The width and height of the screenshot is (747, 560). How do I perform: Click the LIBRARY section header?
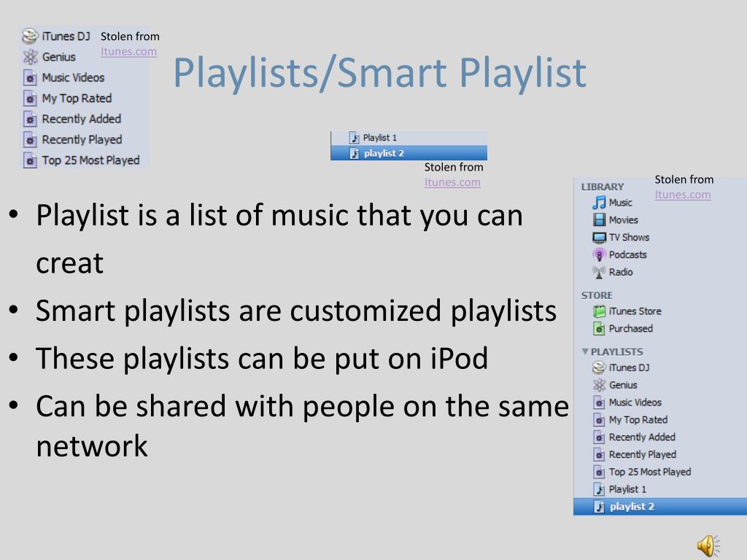(x=602, y=187)
